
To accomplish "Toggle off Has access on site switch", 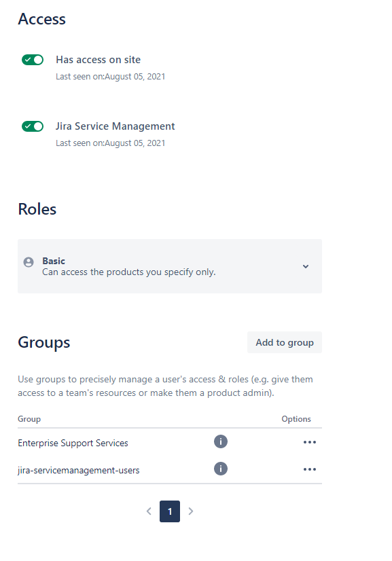I will click(33, 60).
